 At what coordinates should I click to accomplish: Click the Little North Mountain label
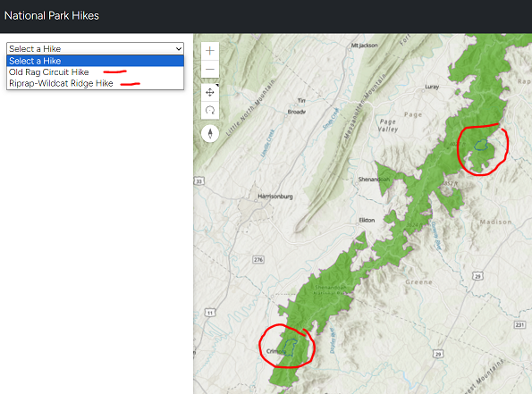coord(250,108)
